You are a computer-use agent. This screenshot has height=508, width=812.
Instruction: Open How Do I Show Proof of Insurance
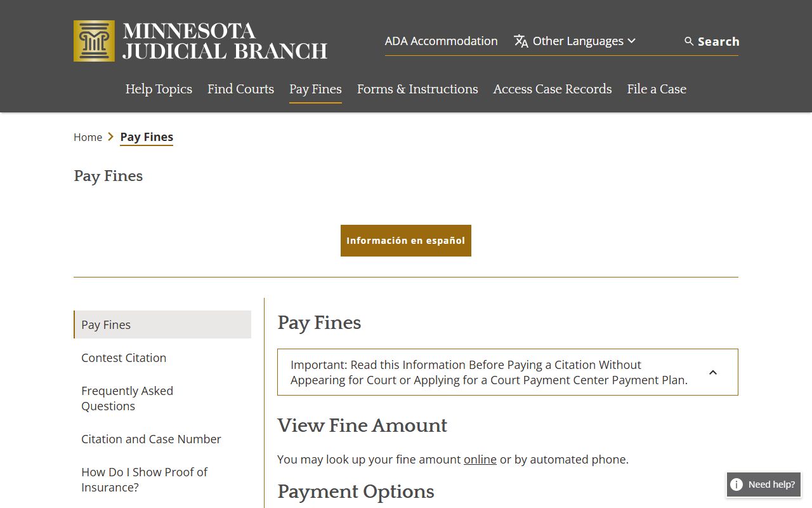tap(144, 479)
